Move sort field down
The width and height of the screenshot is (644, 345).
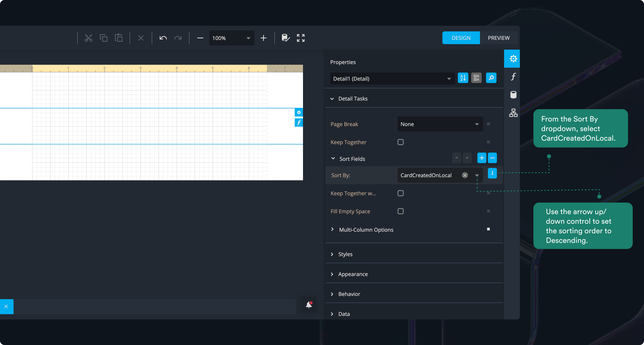[467, 158]
